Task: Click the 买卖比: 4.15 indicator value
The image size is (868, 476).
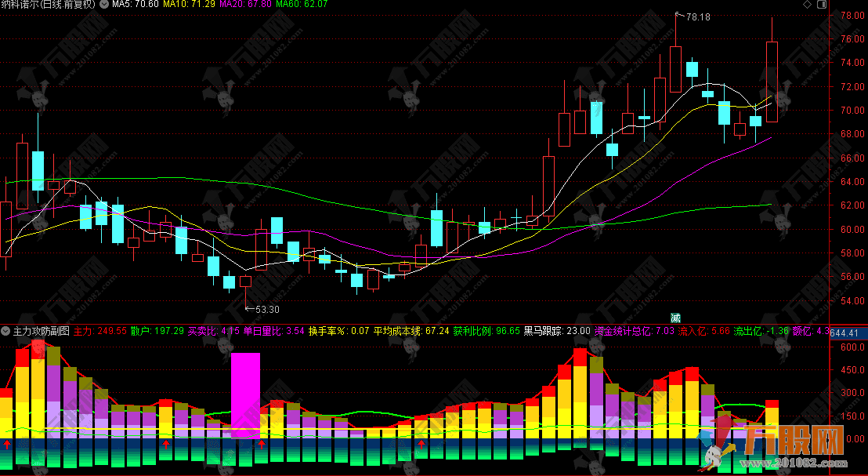Action: tap(214, 332)
